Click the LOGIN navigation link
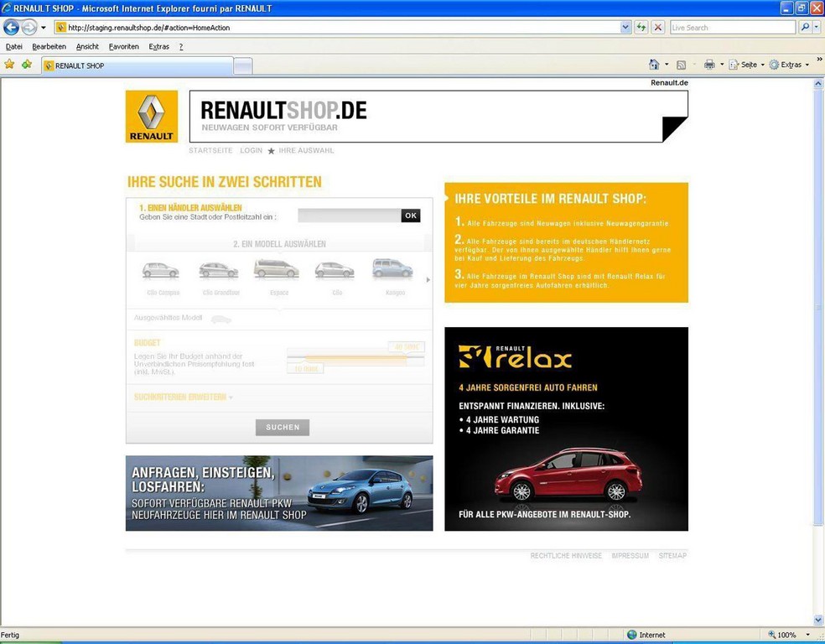Screen dimensions: 825x644 (x=251, y=150)
